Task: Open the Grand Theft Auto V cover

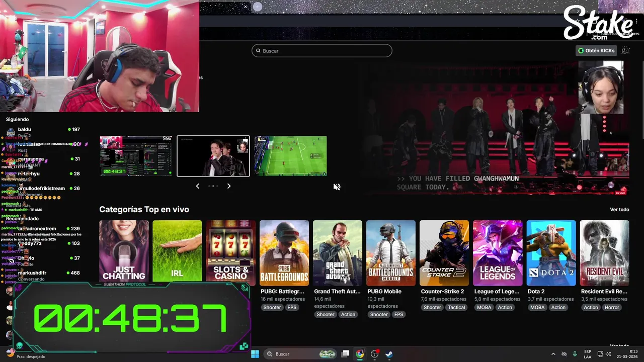Action: (x=338, y=253)
